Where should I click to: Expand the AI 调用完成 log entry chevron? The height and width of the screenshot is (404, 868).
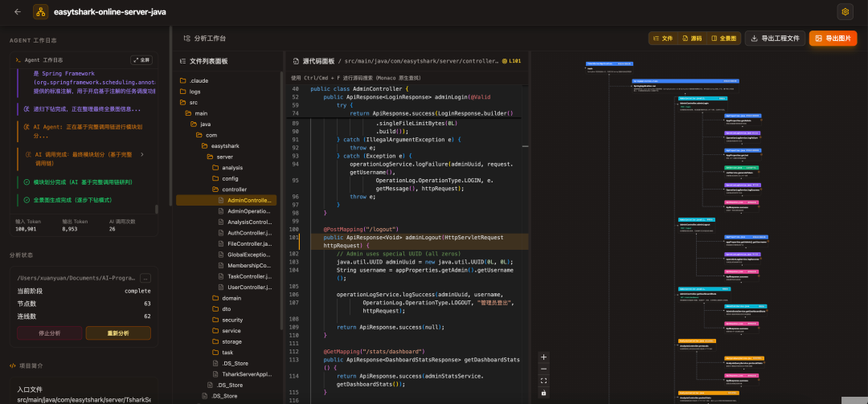coord(142,153)
